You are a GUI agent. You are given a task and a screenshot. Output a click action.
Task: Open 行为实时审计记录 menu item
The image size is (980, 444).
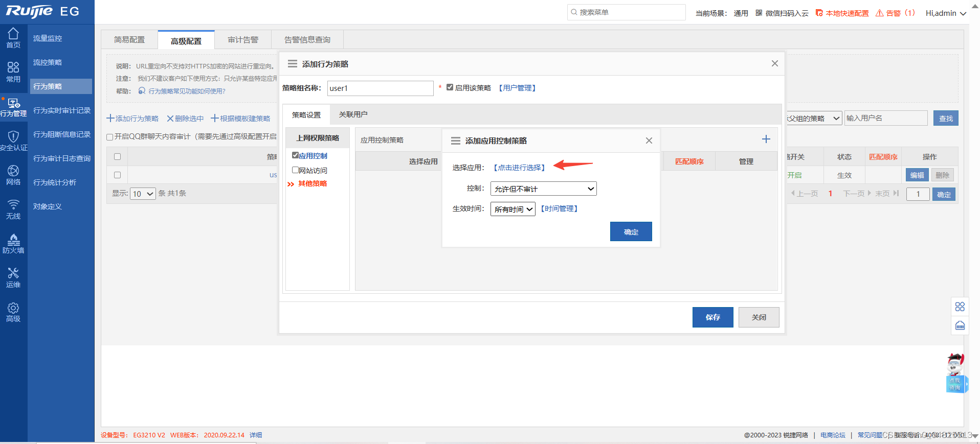(61, 110)
